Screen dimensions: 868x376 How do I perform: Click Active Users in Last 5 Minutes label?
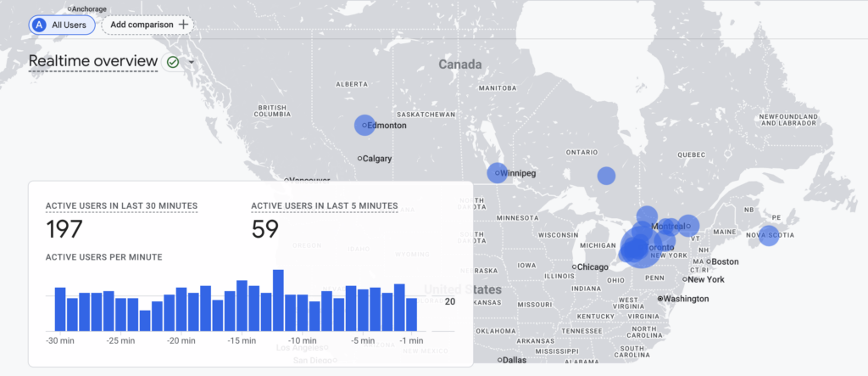tap(325, 205)
